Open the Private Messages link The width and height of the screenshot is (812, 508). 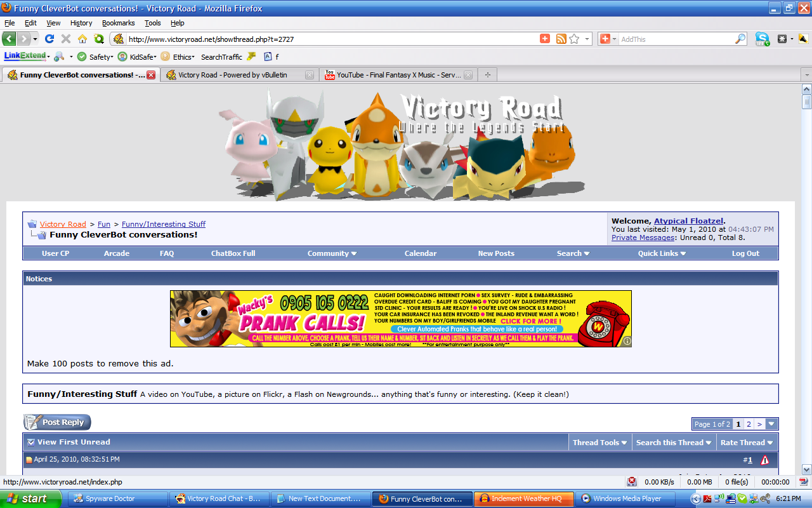coord(643,237)
